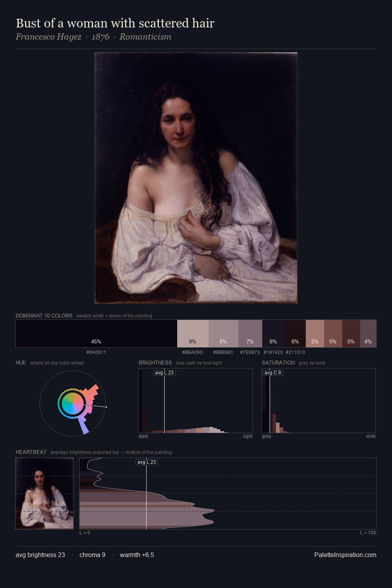Click the painting title heading
Viewport: 392px width, 588px height.
click(x=115, y=23)
